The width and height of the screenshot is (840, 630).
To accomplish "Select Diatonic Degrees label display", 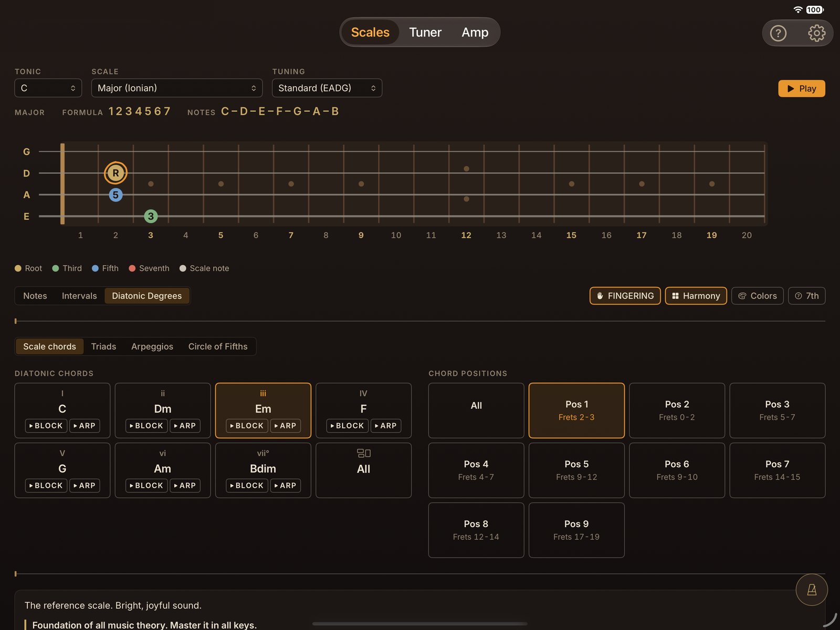I will pyautogui.click(x=147, y=296).
